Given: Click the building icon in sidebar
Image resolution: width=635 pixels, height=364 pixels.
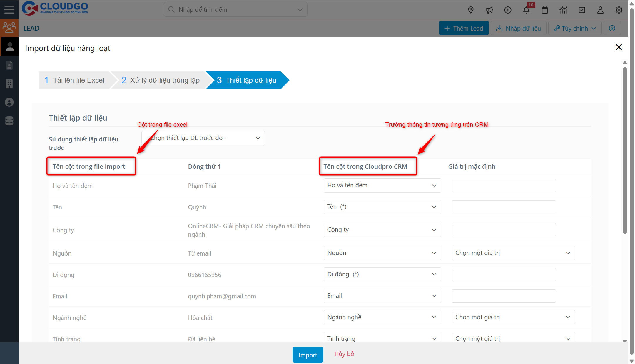Looking at the screenshot, I should 9,84.
